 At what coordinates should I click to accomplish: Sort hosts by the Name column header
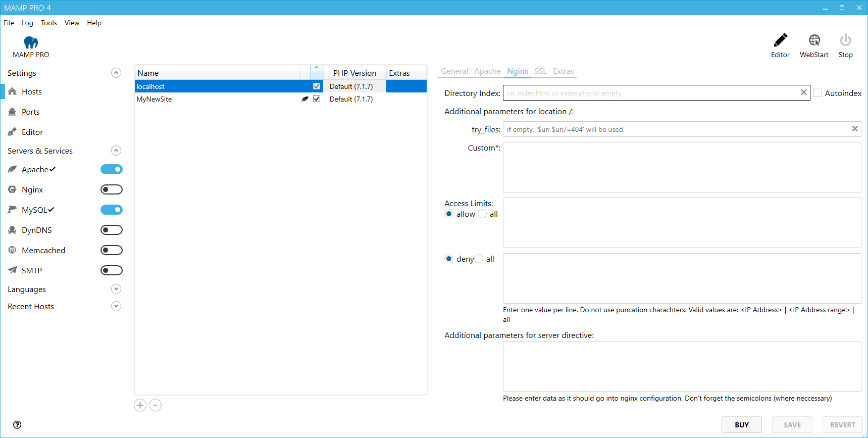(x=217, y=73)
